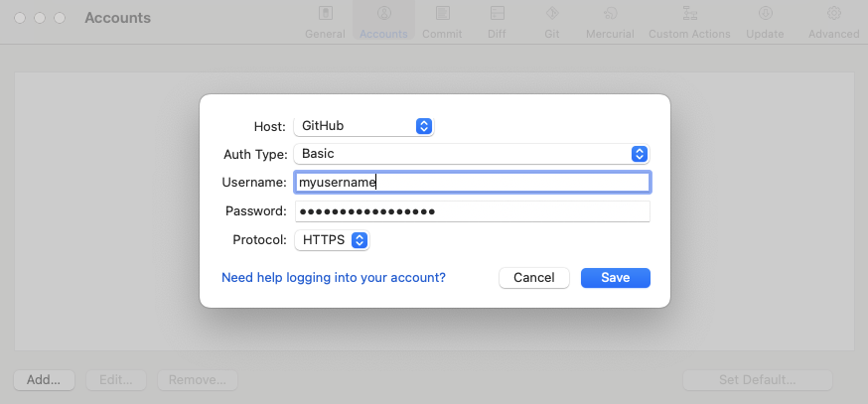The height and width of the screenshot is (404, 868).
Task: Click into the Username text field
Action: (472, 183)
